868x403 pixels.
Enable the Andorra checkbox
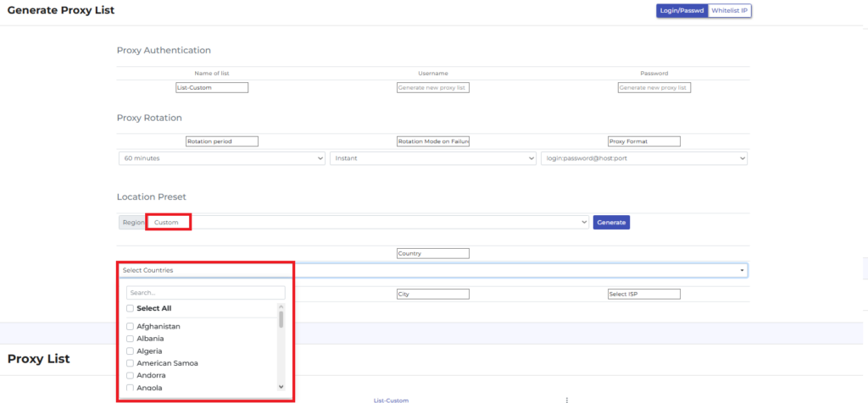[x=130, y=375]
